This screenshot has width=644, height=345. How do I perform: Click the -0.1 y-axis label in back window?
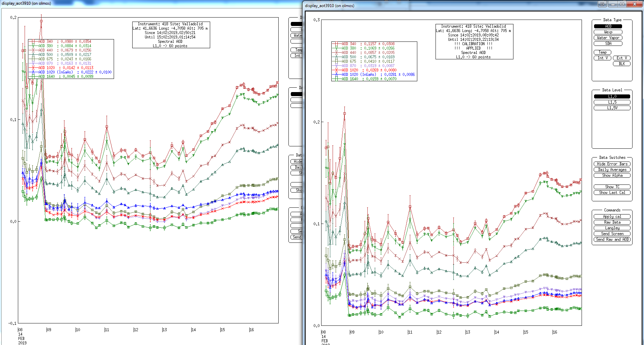pos(12,323)
